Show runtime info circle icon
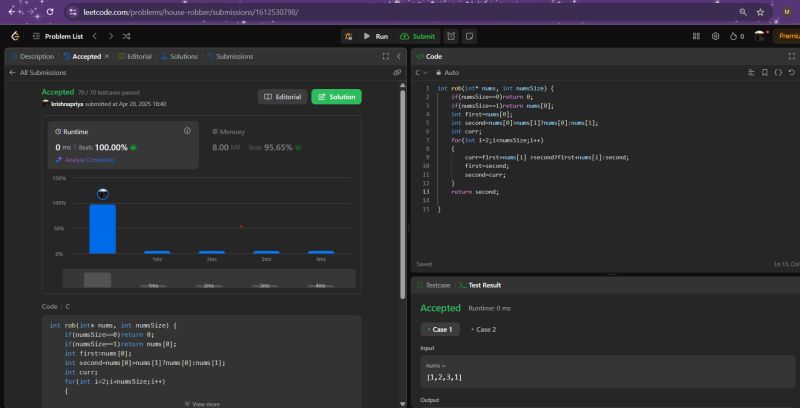 tap(187, 131)
